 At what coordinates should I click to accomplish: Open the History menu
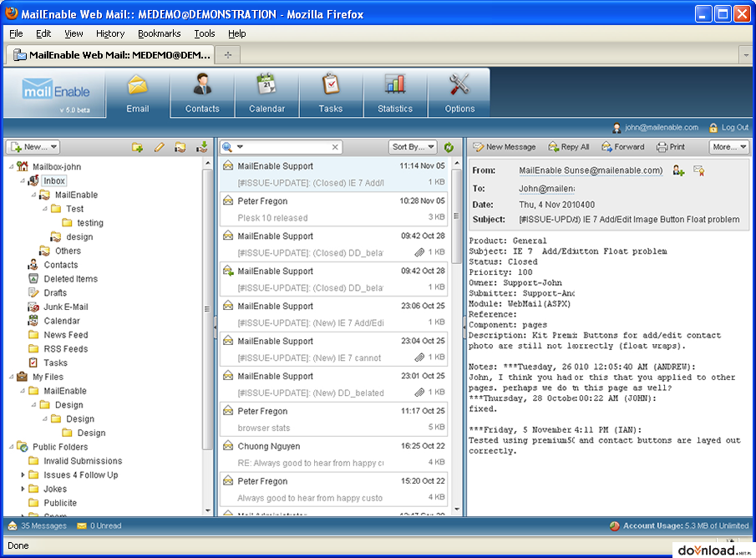110,33
